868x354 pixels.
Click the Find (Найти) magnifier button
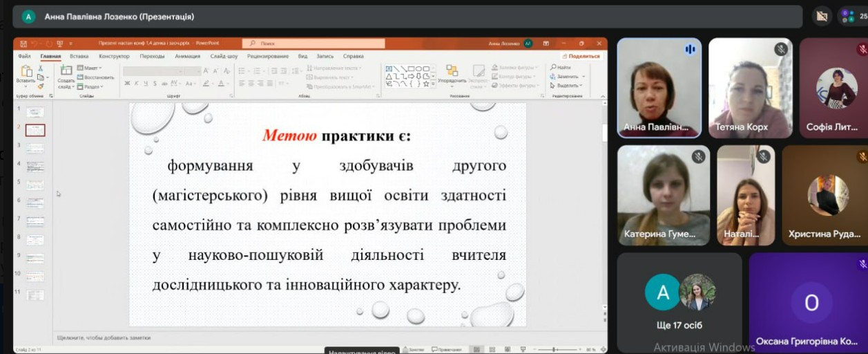[x=561, y=68]
